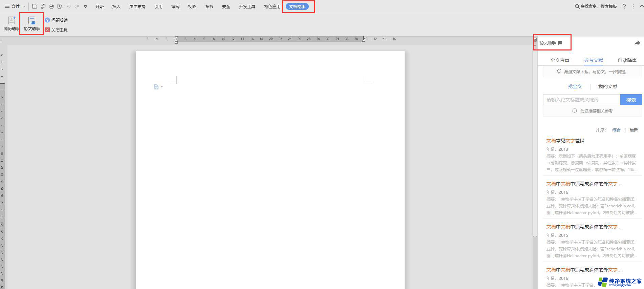
Task: Click the Redo arrow icon
Action: tap(77, 6)
